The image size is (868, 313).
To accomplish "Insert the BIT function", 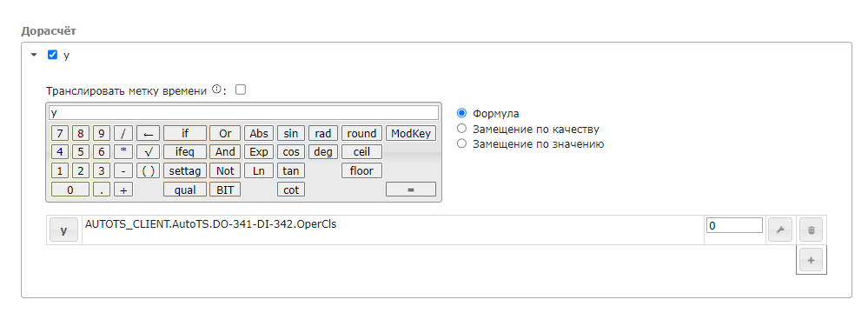I will [x=225, y=190].
